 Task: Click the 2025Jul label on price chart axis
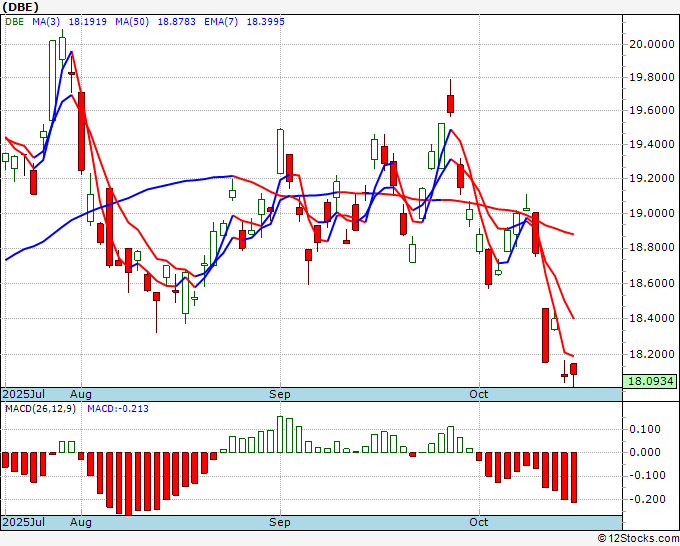click(24, 394)
